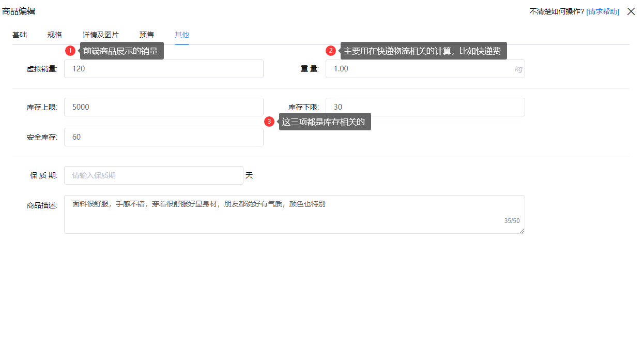The height and width of the screenshot is (345, 644).
Task: Select the 库存上限 field containing 5000
Action: click(x=163, y=107)
